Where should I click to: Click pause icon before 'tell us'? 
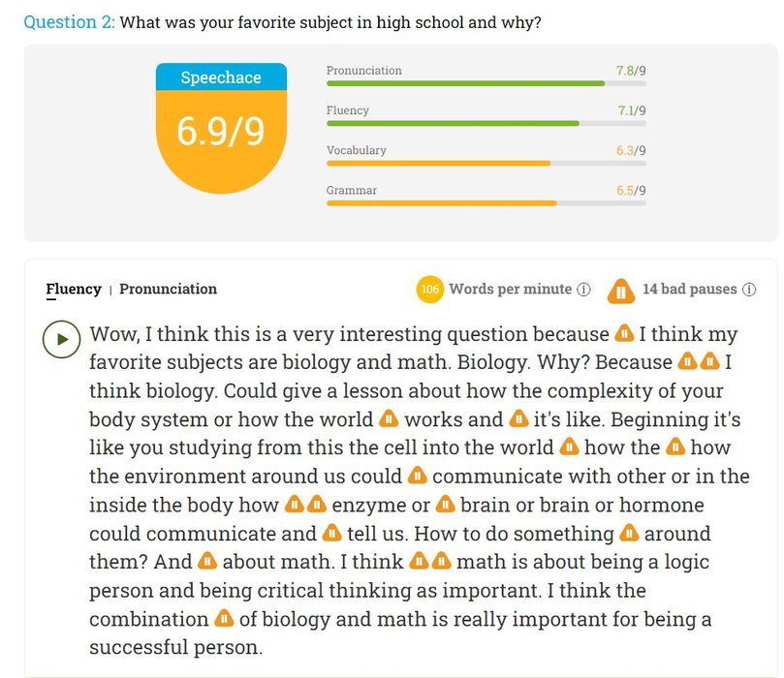(x=332, y=533)
